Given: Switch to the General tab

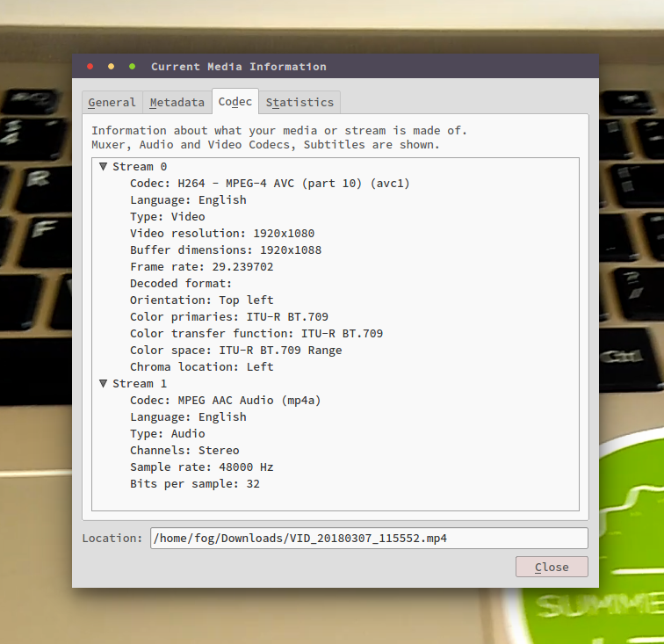Looking at the screenshot, I should click(x=112, y=102).
